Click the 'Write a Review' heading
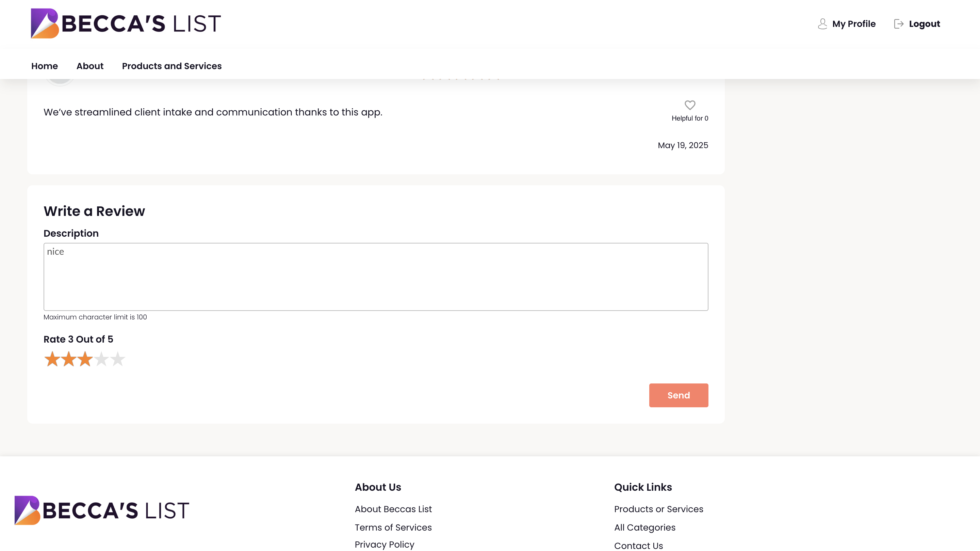This screenshot has width=980, height=551. coord(94,211)
